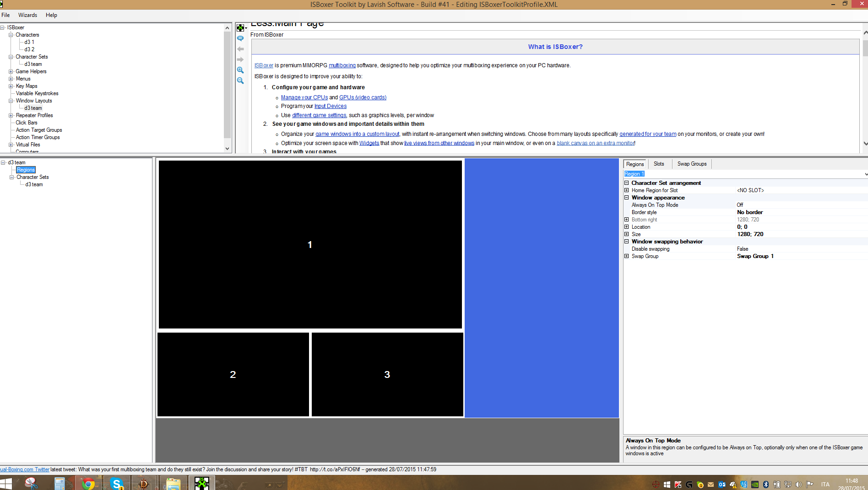Open the ISBoxer help home icon dropdown

[242, 28]
